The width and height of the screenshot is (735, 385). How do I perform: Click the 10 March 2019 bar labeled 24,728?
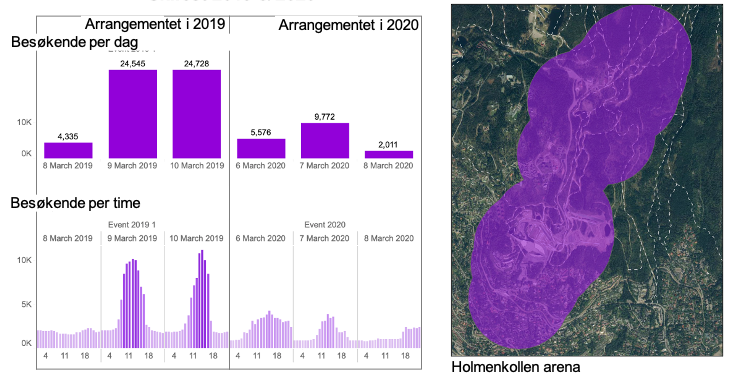196,114
